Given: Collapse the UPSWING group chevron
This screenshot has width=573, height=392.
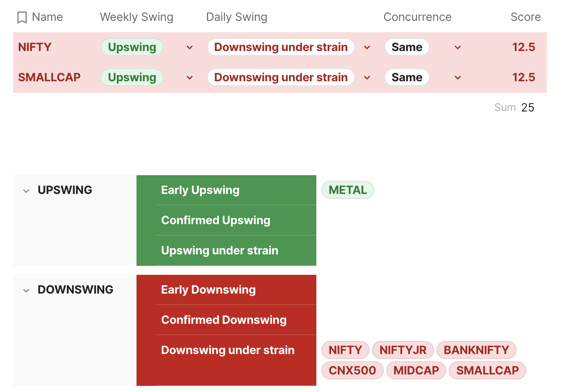Looking at the screenshot, I should coord(26,191).
